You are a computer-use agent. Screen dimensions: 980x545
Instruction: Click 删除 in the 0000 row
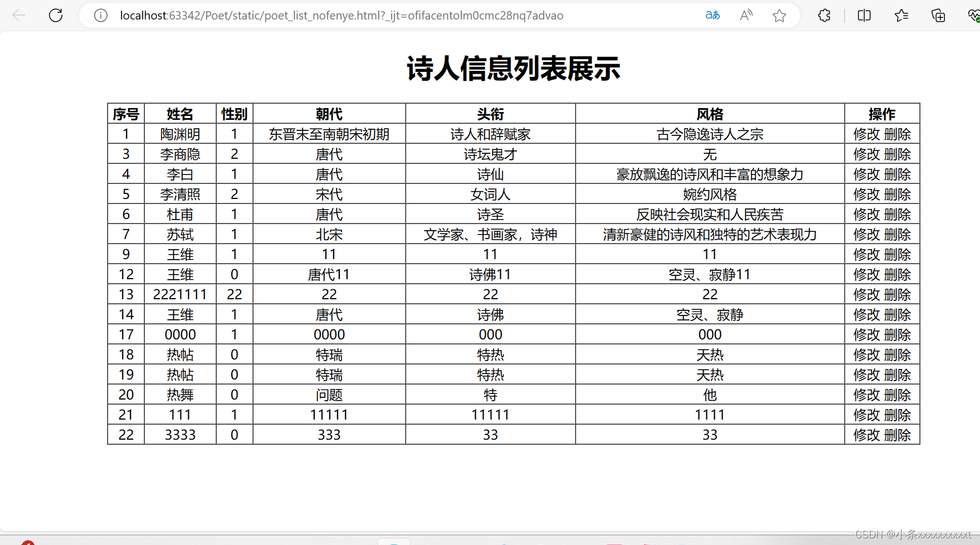pyautogui.click(x=898, y=335)
